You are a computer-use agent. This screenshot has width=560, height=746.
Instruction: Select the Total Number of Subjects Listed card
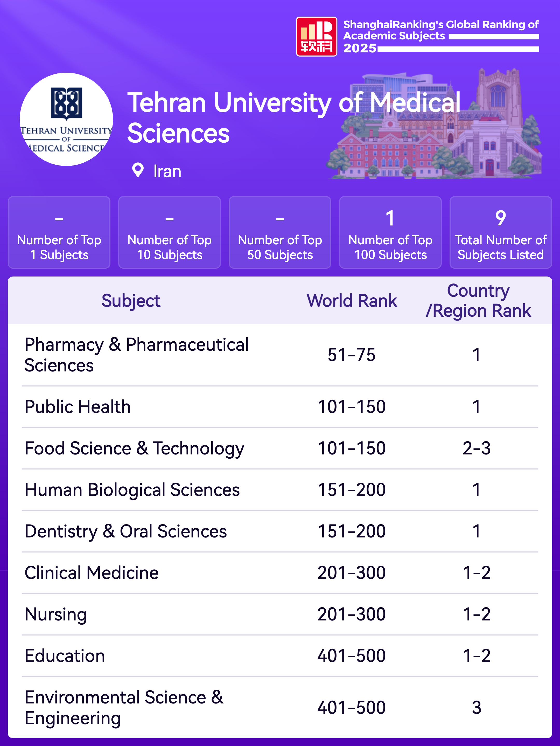pos(500,232)
